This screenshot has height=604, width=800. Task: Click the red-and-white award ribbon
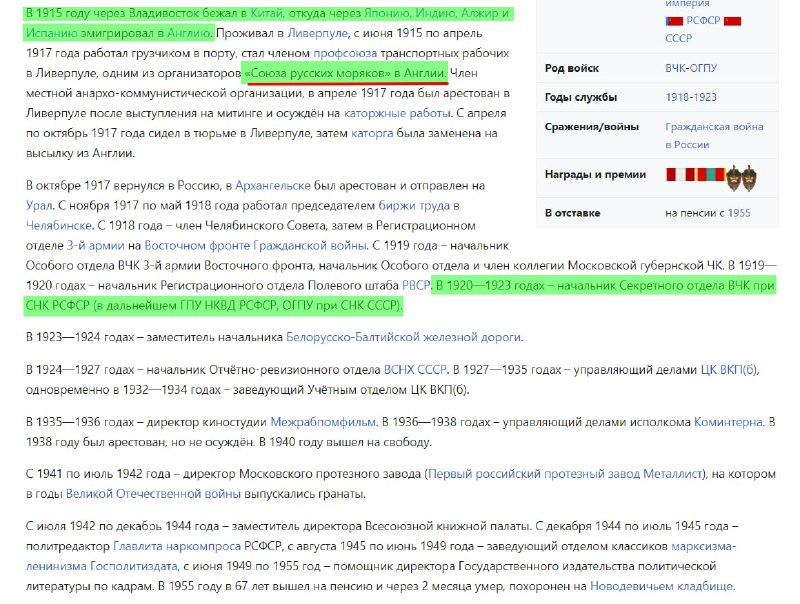click(680, 175)
